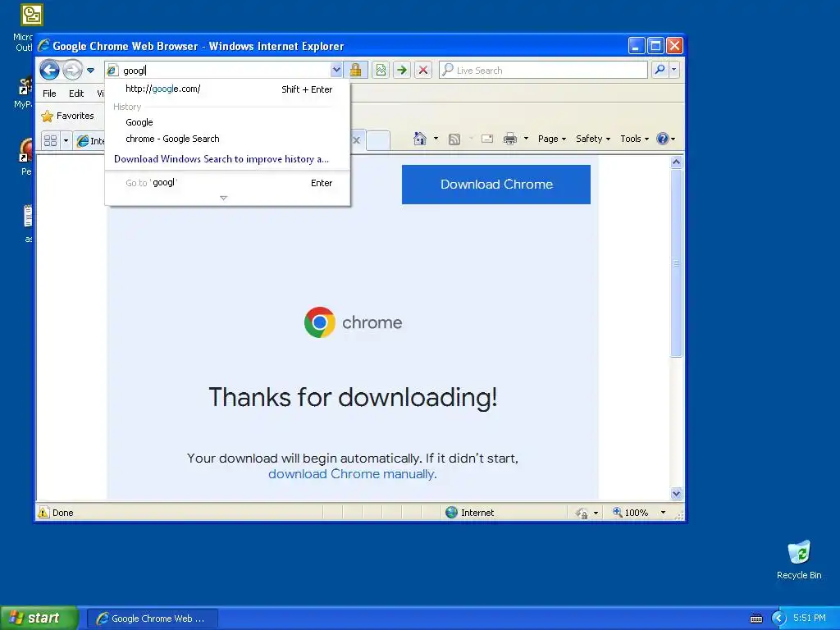Image resolution: width=840 pixels, height=630 pixels.
Task: Click the red Stop loading icon
Action: 423,70
